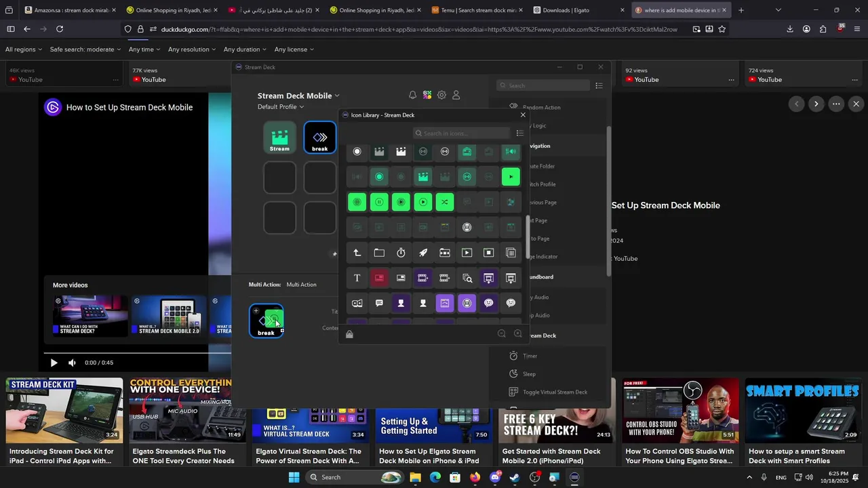Open the Stream Deck notifications bell
This screenshot has height=488, width=868.
(412, 96)
